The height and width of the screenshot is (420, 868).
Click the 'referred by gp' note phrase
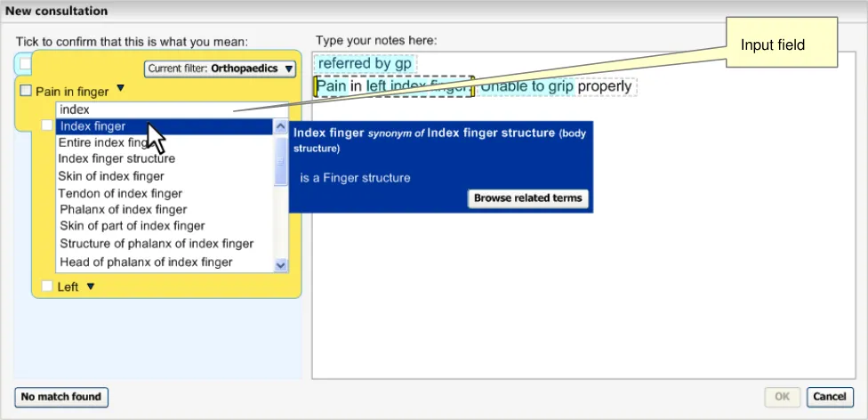pyautogui.click(x=365, y=64)
